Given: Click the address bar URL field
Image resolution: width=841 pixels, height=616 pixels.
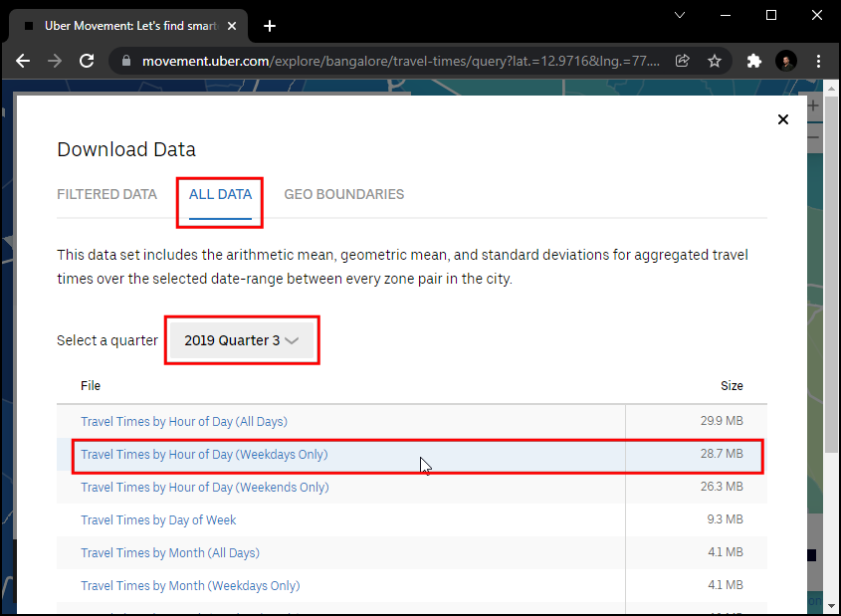Looking at the screenshot, I should click(398, 61).
